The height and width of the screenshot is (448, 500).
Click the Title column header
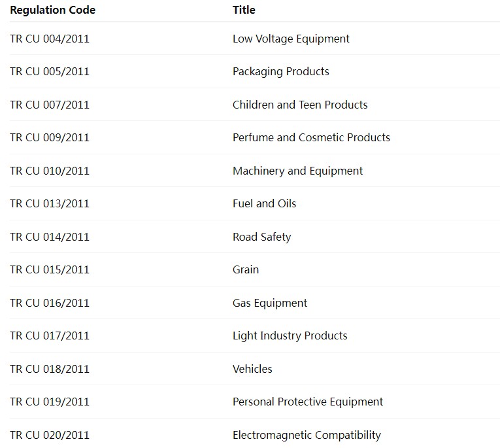point(244,10)
